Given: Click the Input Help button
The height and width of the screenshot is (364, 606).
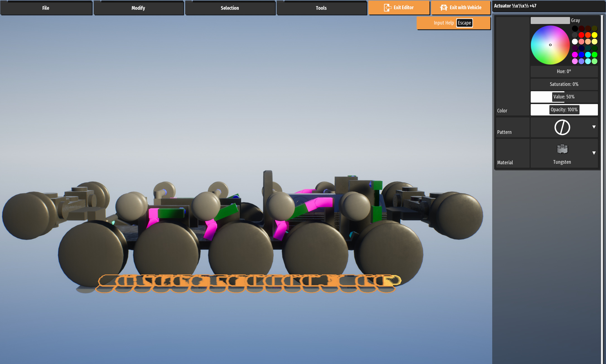Looking at the screenshot, I should (443, 23).
